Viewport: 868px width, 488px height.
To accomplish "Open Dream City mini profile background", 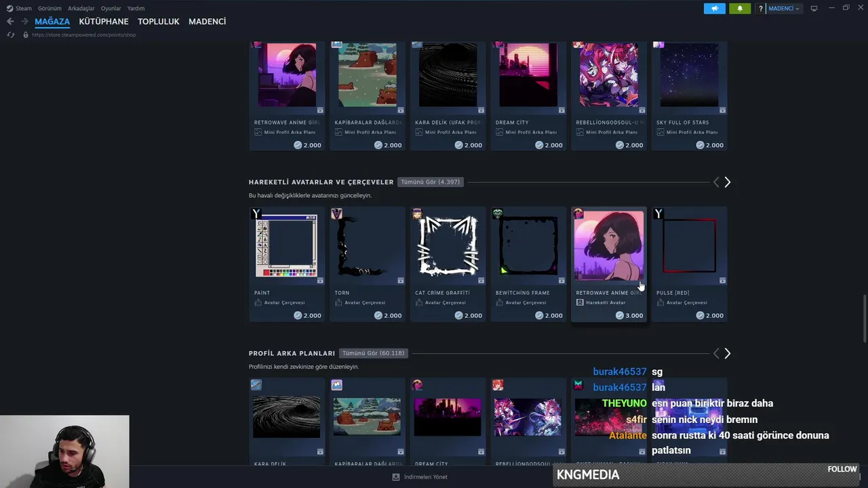I will click(528, 96).
